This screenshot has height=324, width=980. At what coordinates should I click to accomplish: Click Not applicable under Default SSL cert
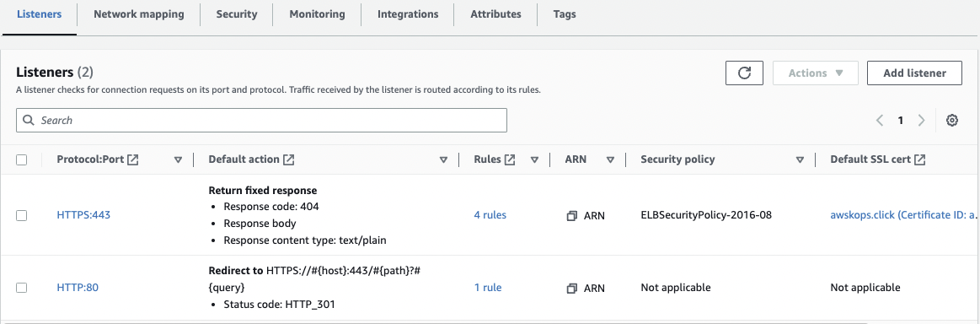pos(865,288)
